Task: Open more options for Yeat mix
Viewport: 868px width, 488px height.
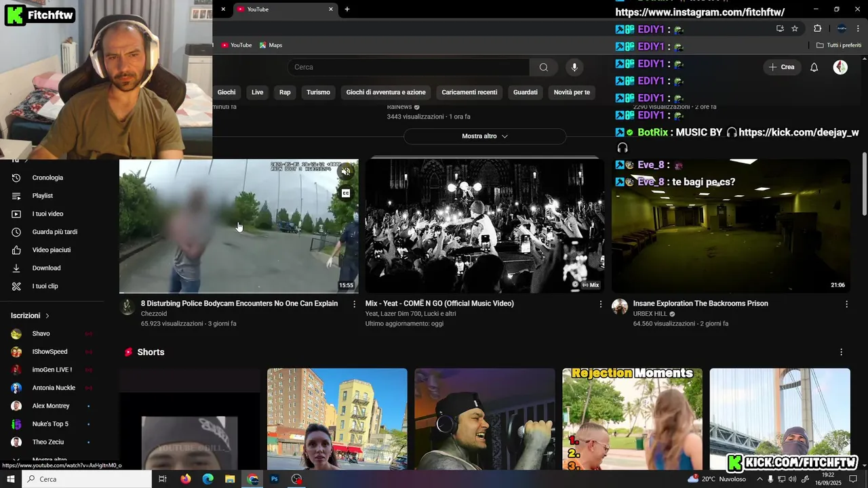Action: point(600,304)
